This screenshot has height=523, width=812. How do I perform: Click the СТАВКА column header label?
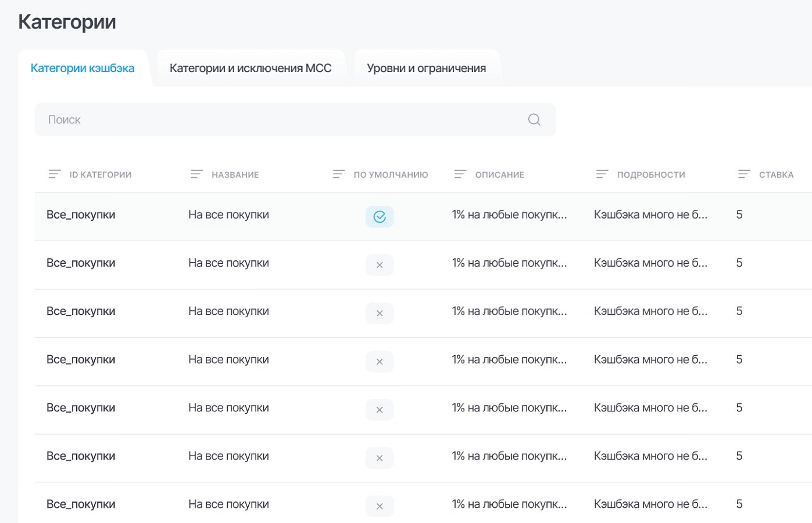(776, 175)
